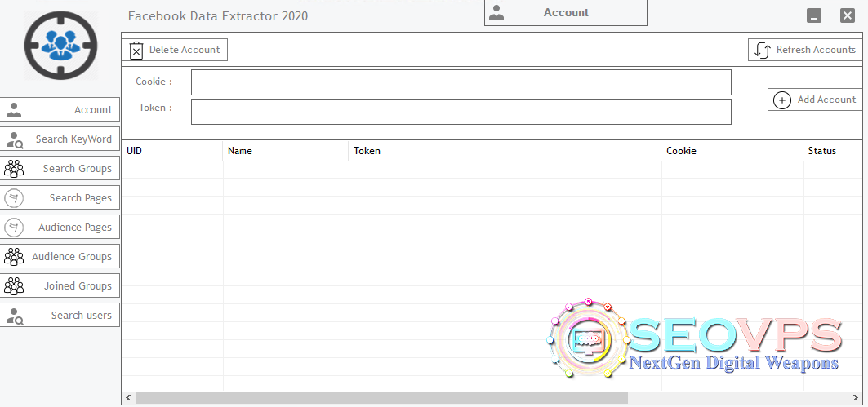
Task: Click the Search users magnifier-person icon
Action: click(x=15, y=315)
